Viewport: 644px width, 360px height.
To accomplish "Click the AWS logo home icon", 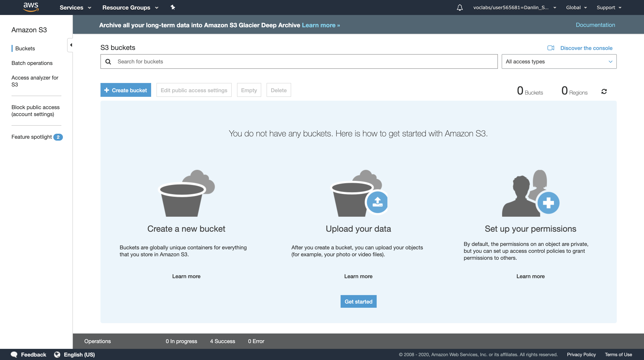I will (x=31, y=7).
